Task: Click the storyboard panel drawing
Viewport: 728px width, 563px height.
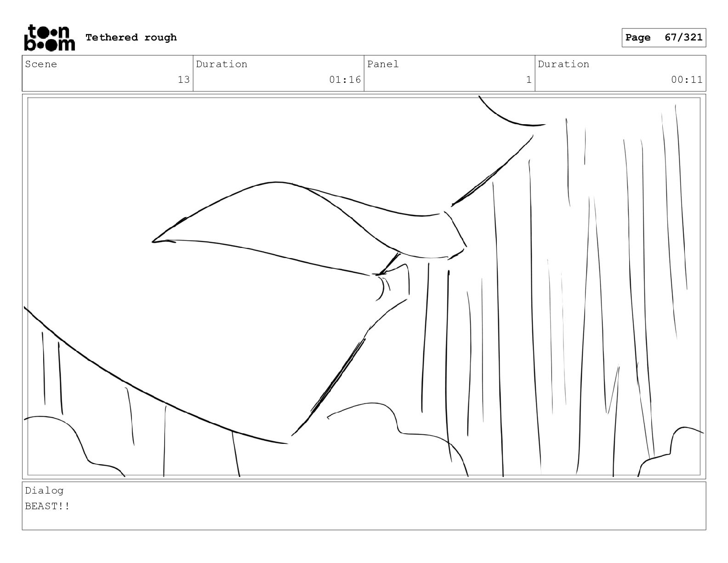Action: point(364,286)
